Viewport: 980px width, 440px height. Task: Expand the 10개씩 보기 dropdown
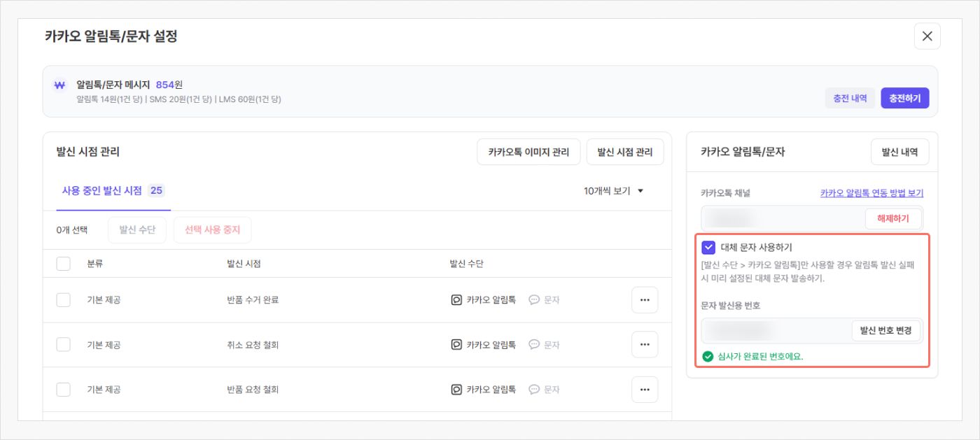point(614,190)
